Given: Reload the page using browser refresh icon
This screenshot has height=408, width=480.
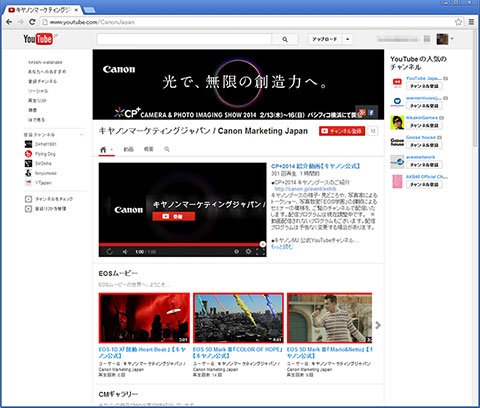Looking at the screenshot, I should (32, 22).
